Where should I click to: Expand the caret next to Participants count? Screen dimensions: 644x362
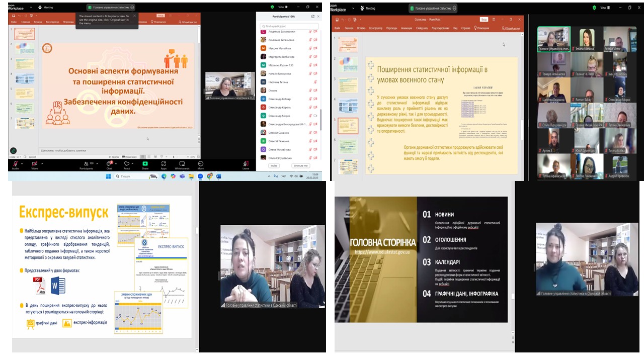tap(98, 163)
